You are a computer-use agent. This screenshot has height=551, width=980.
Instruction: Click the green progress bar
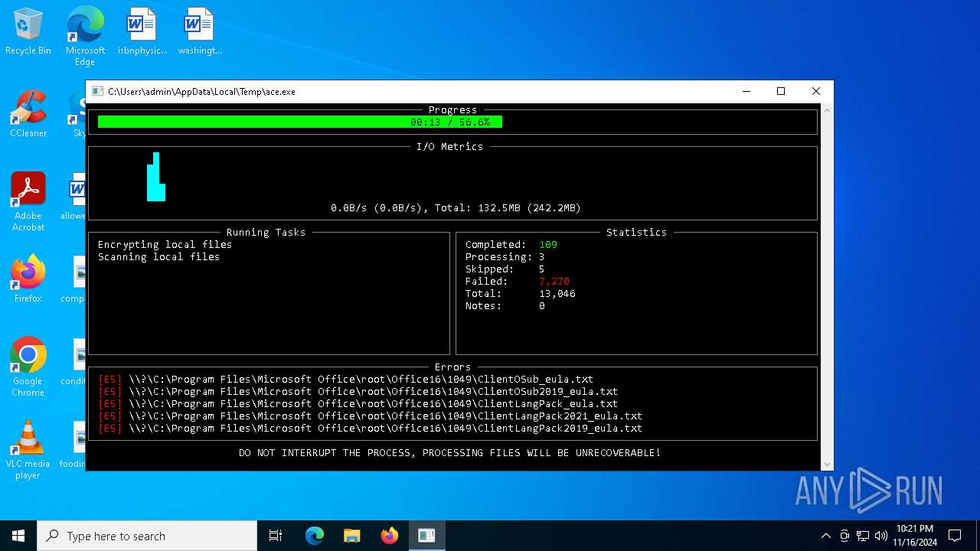pos(300,122)
